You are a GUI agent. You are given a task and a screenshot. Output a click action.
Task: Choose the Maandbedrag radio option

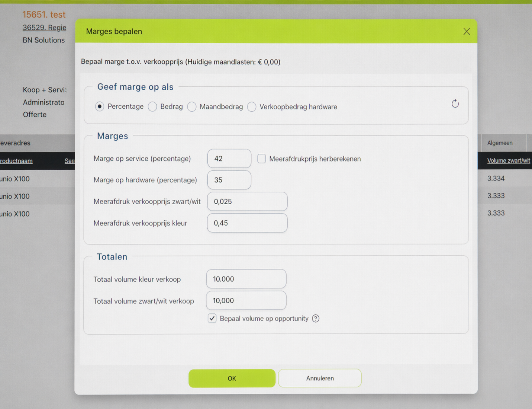pyautogui.click(x=192, y=107)
